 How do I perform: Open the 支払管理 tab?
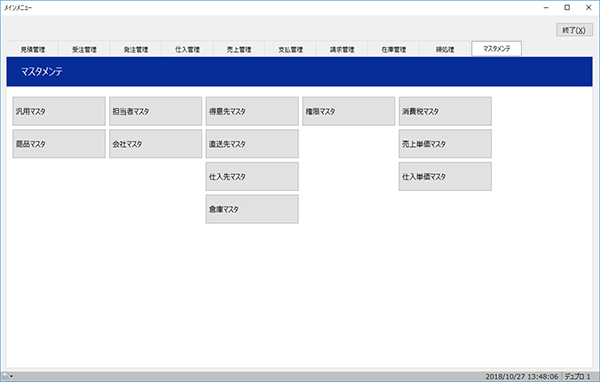click(290, 49)
